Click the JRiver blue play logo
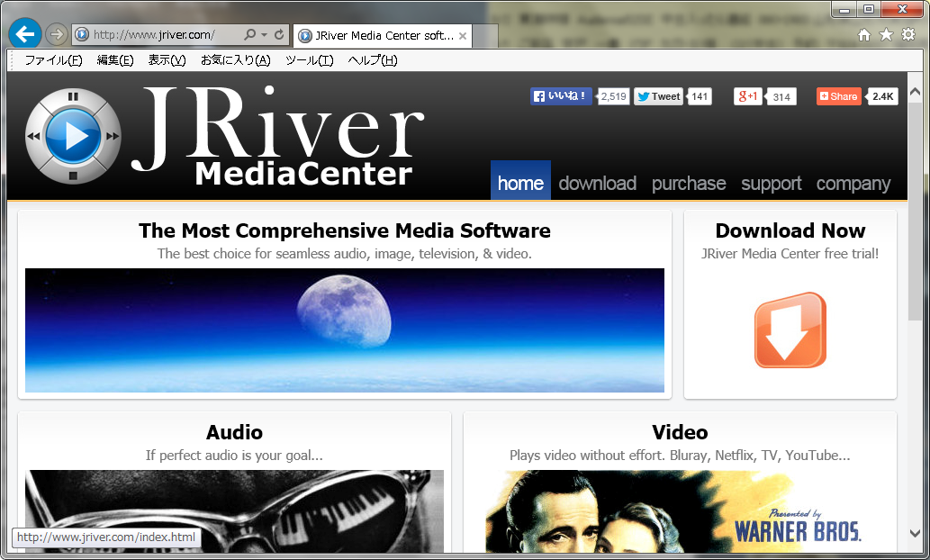 pos(73,136)
